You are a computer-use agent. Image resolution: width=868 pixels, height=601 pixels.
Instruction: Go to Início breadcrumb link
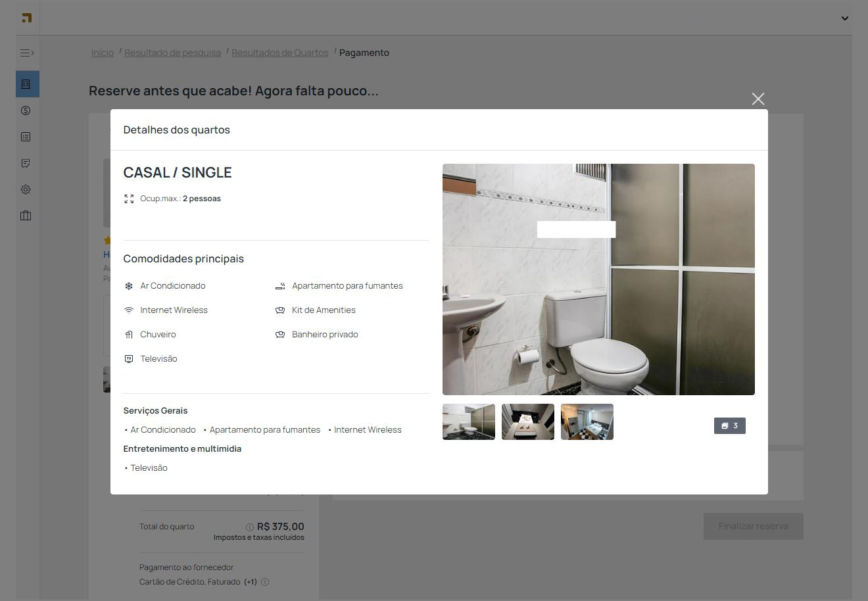click(103, 53)
